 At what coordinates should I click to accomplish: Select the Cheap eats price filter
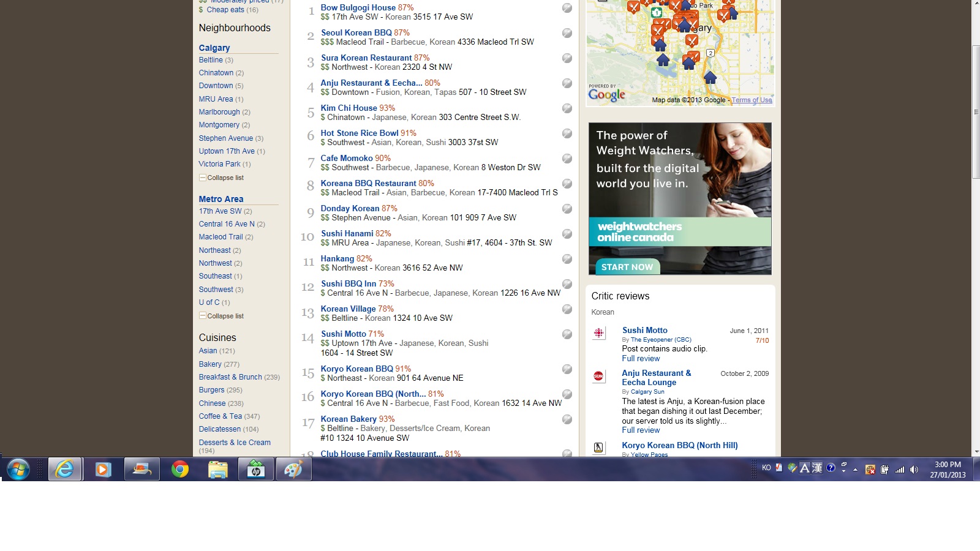pos(225,10)
